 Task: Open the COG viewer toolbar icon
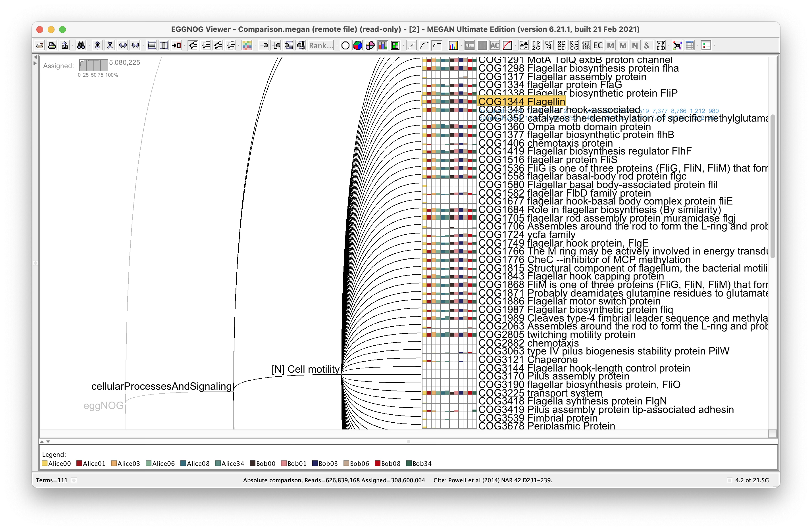(549, 45)
